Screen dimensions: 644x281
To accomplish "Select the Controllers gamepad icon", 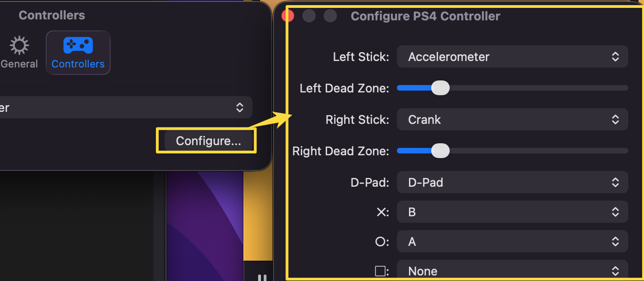I will click(78, 45).
